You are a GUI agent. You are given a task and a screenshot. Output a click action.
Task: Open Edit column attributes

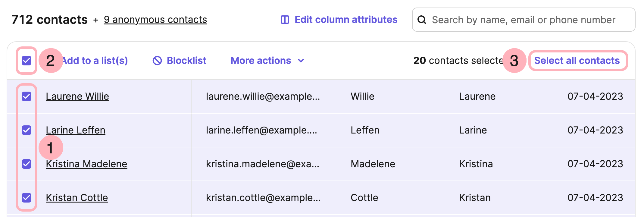click(346, 20)
